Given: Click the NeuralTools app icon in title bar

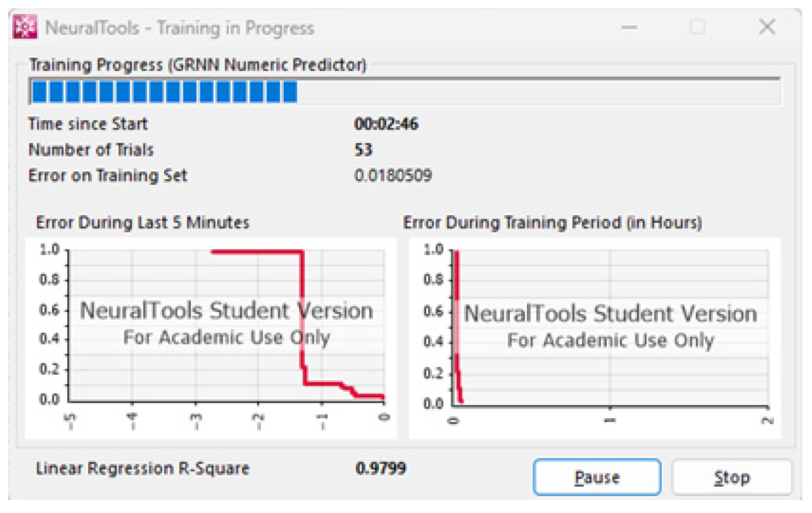Looking at the screenshot, I should coord(25,27).
